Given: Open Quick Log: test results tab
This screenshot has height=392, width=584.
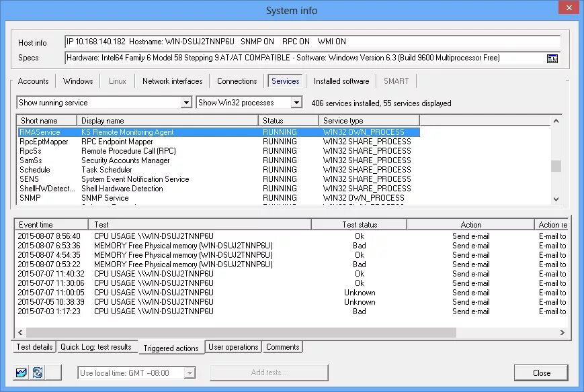Looking at the screenshot, I should coord(96,347).
